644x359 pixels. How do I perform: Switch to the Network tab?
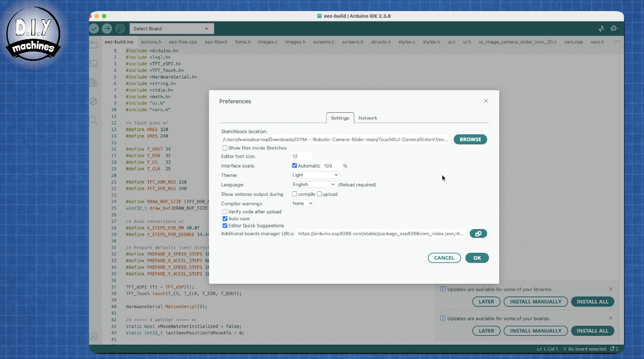(x=368, y=118)
